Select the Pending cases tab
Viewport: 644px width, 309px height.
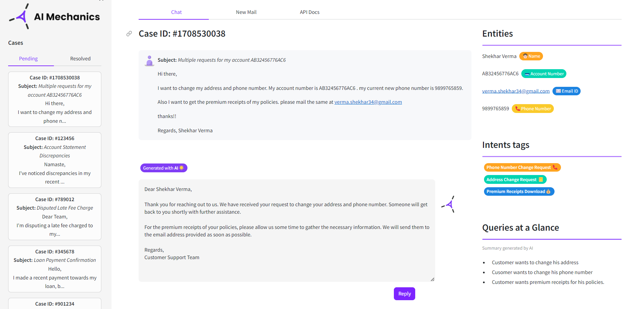pos(28,58)
